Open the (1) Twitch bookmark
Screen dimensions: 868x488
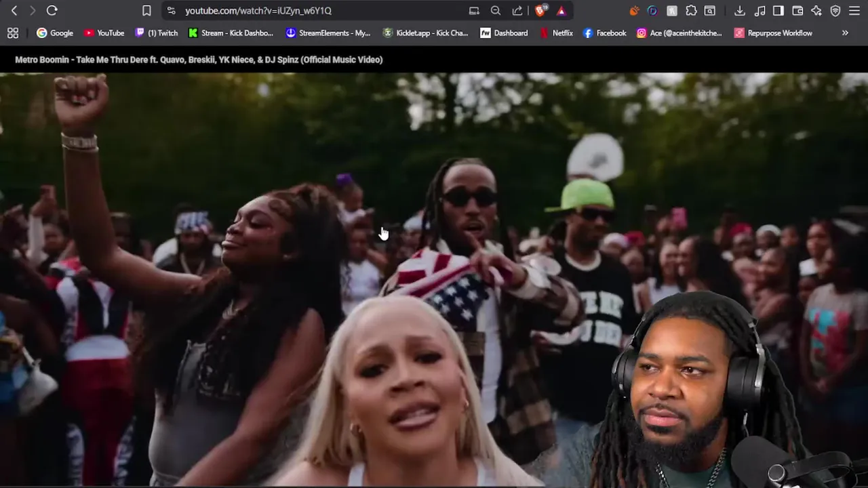[x=157, y=33]
